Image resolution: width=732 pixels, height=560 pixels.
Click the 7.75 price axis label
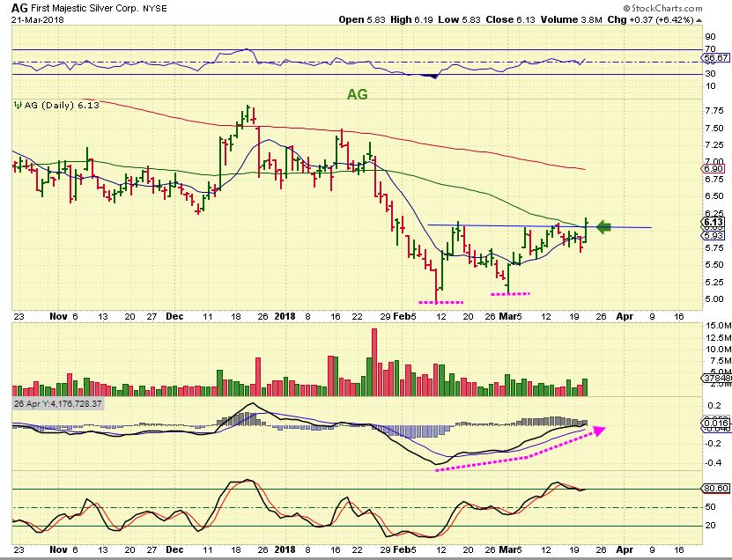[714, 111]
